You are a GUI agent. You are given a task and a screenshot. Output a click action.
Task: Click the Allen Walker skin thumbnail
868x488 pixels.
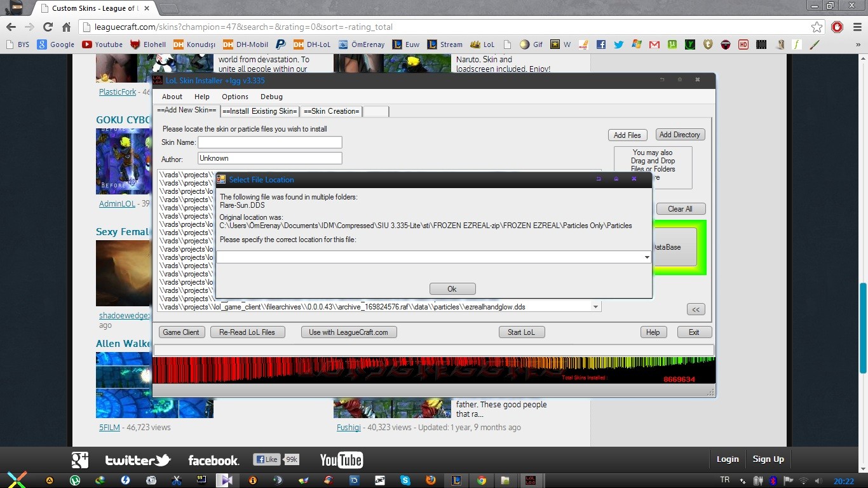pos(123,385)
